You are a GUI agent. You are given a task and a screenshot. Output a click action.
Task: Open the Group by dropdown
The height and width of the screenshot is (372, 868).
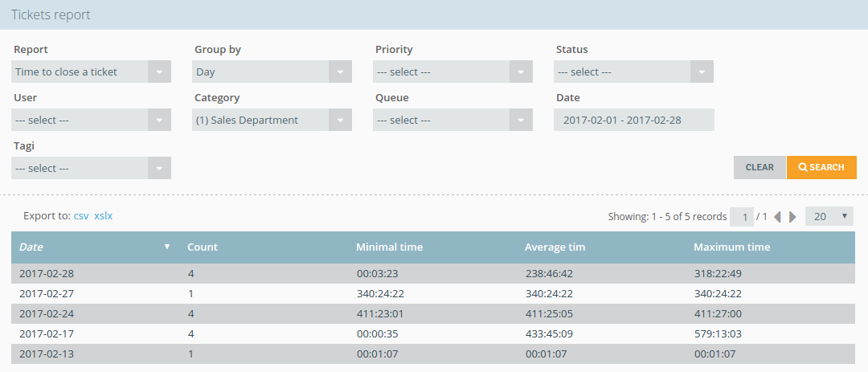click(272, 72)
